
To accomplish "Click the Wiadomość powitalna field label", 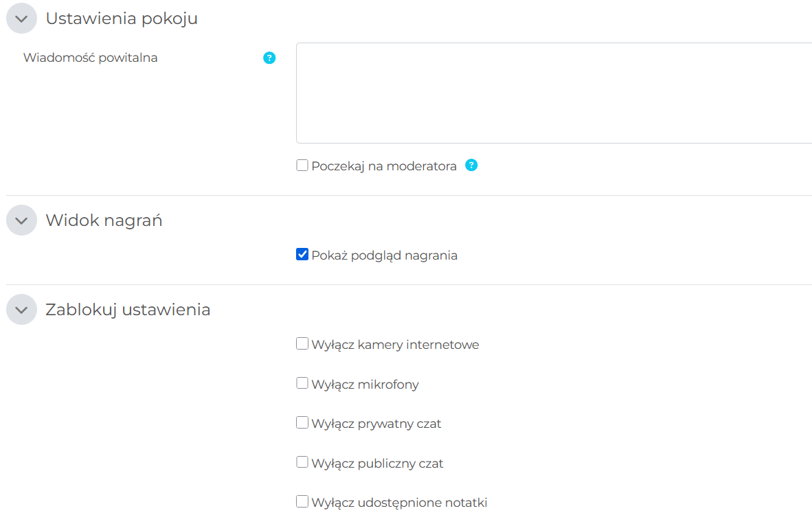I will (x=91, y=58).
